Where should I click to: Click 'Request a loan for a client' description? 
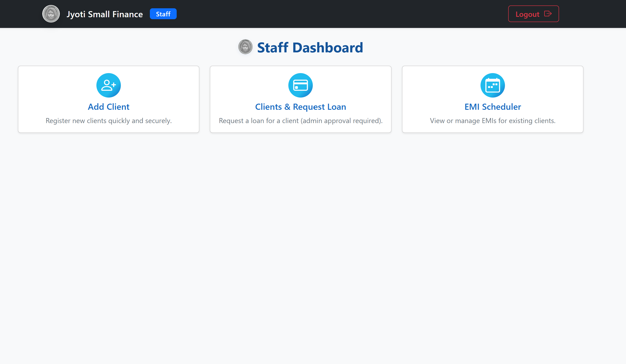300,121
